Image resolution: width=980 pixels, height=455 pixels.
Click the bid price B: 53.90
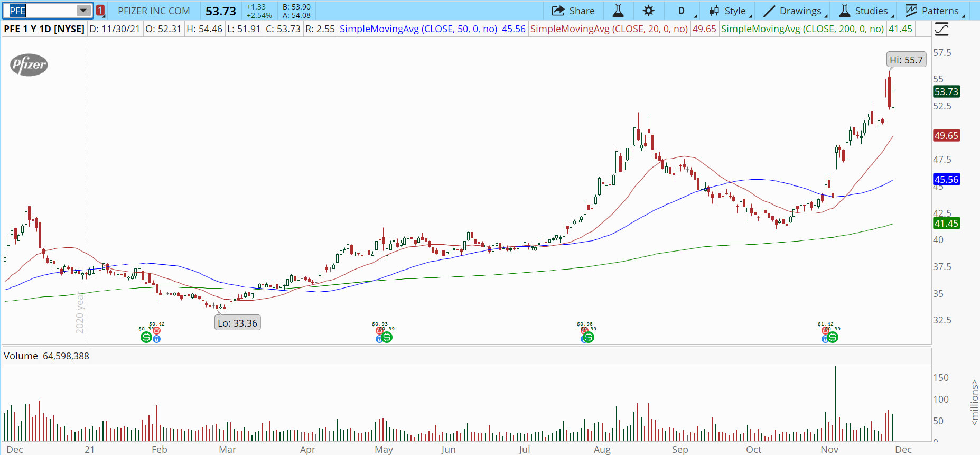(296, 7)
